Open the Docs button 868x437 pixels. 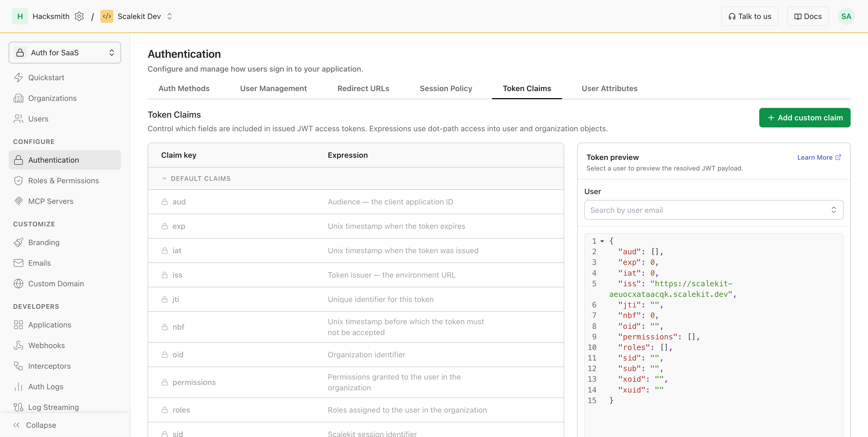click(x=808, y=16)
